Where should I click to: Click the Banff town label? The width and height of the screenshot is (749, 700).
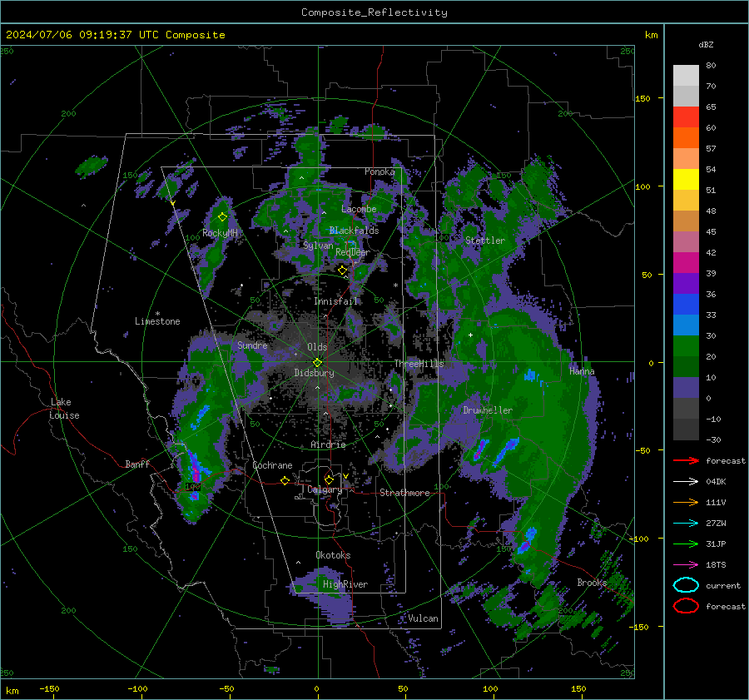tap(137, 464)
